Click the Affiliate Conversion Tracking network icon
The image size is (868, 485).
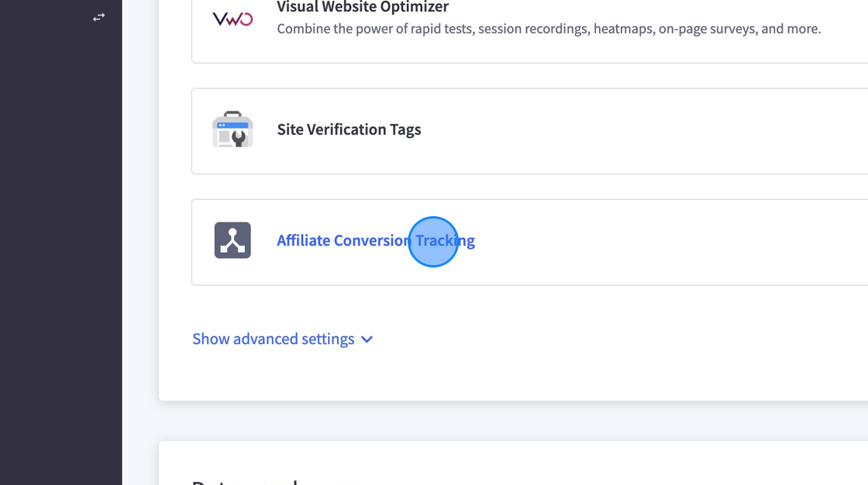coord(232,240)
